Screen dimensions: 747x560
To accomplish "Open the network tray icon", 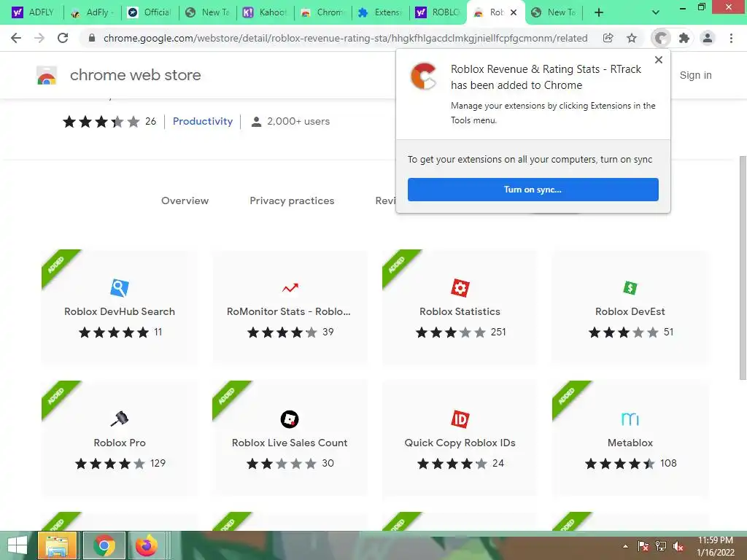I will pyautogui.click(x=661, y=546).
